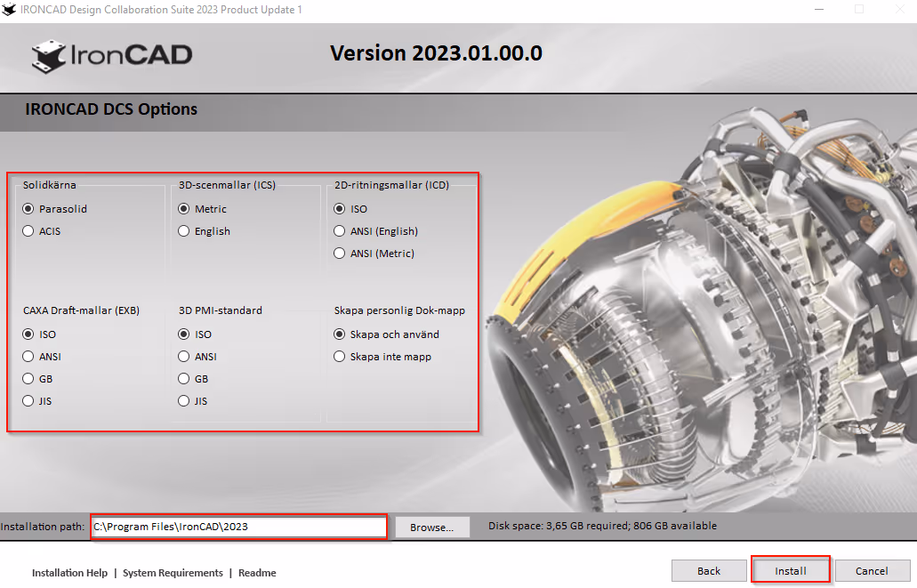Click the Version 2023.01.00.0 heading

[x=437, y=53]
